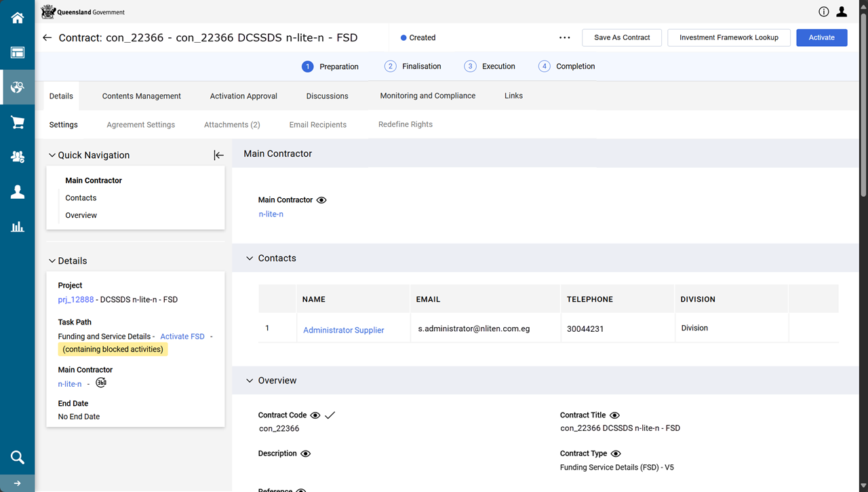Select the Finalisation step 2 marker

pyautogui.click(x=390, y=67)
